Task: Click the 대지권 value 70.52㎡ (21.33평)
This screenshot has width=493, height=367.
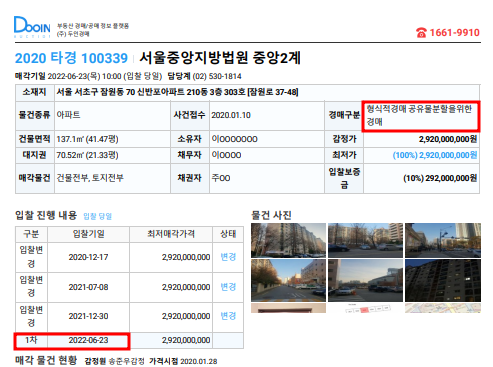Action: point(87,155)
